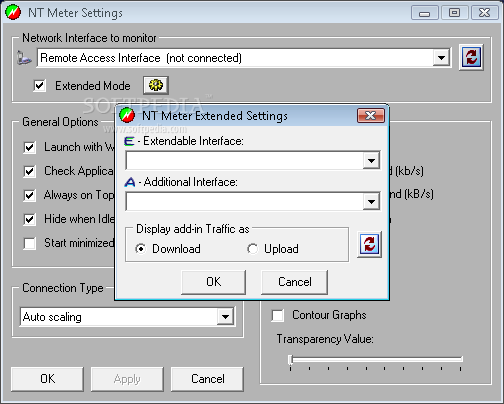
Task: Expand Additional Interface dropdown arrow
Action: [x=371, y=202]
